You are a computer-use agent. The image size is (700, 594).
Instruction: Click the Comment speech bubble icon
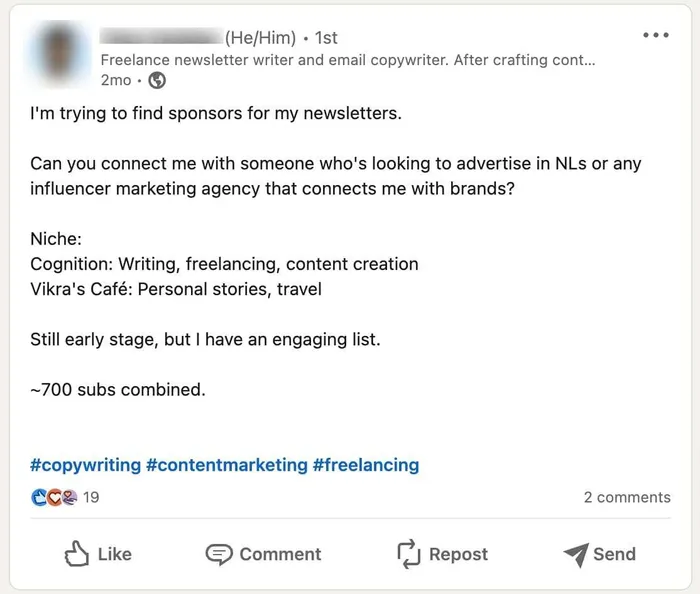point(219,554)
